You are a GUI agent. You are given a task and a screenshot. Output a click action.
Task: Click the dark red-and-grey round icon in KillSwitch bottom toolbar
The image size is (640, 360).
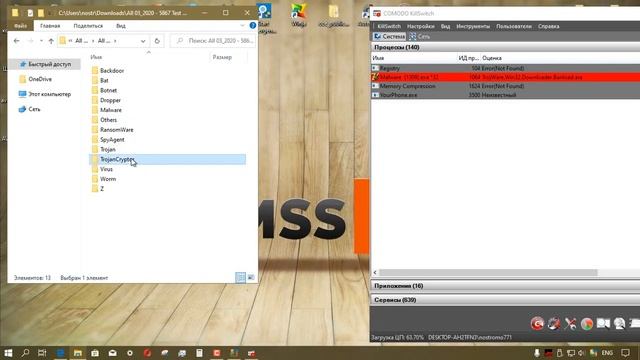tap(554, 324)
